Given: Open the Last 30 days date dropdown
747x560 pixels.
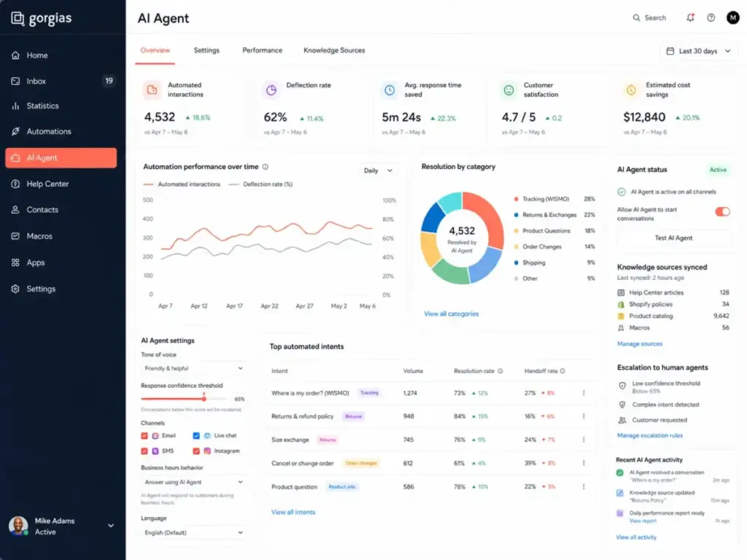Looking at the screenshot, I should click(x=699, y=51).
